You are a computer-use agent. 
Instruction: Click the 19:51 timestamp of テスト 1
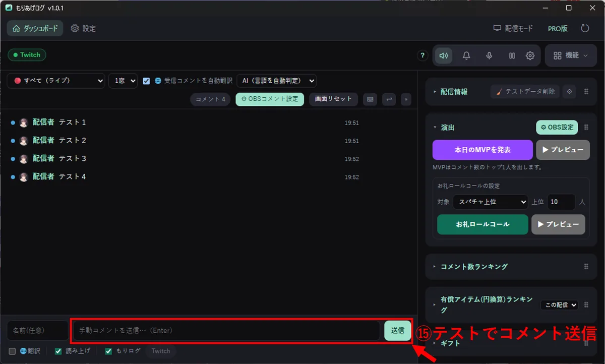click(351, 123)
